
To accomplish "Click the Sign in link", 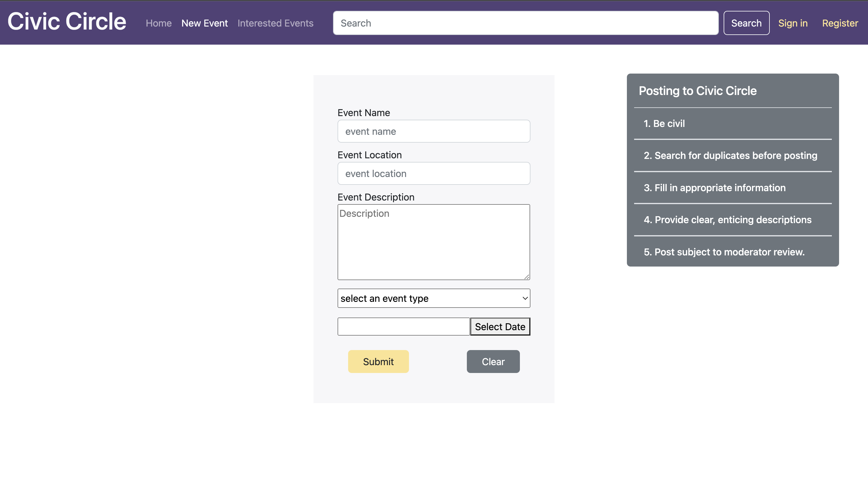I will click(x=793, y=23).
